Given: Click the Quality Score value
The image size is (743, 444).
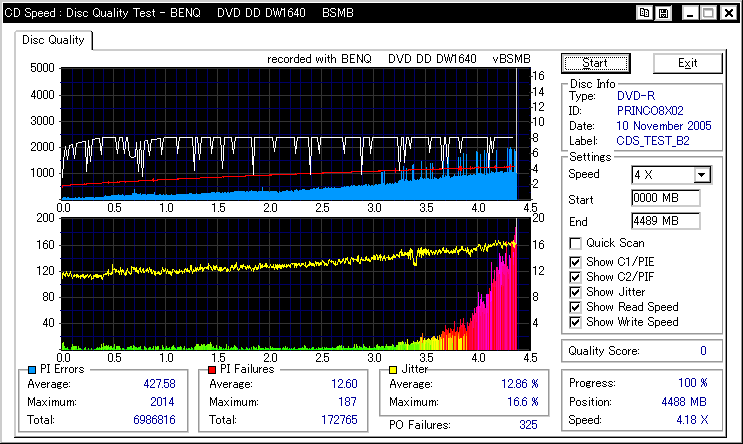Looking at the screenshot, I should tap(702, 351).
